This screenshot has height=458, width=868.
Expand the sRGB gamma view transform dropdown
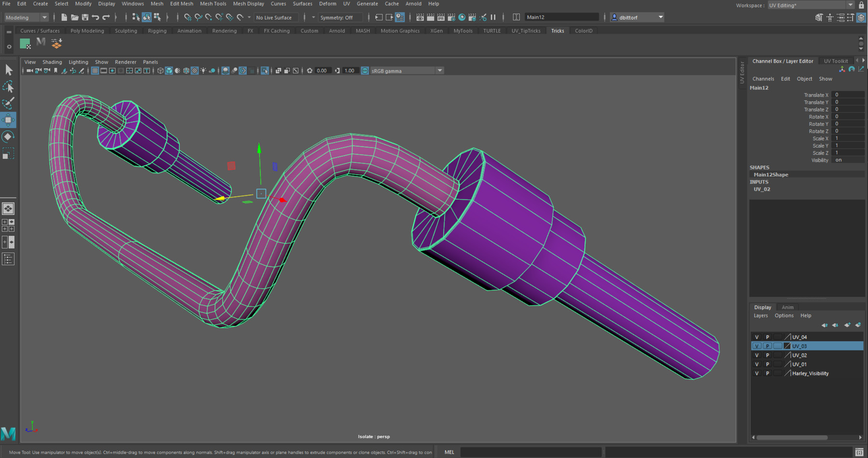point(439,70)
